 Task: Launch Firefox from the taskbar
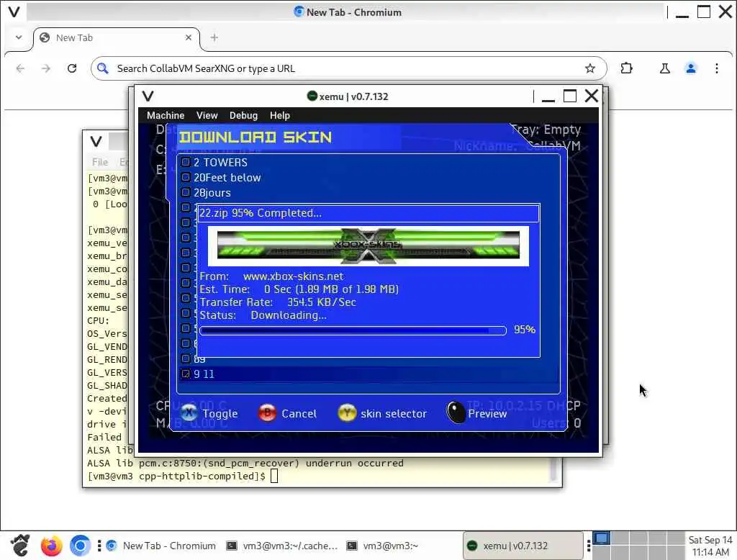coord(51,546)
